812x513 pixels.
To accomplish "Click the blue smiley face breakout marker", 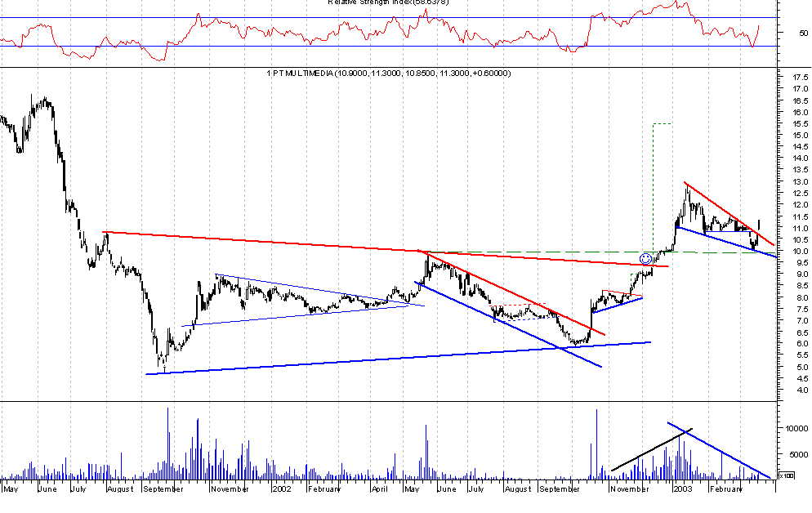I will coord(645,259).
